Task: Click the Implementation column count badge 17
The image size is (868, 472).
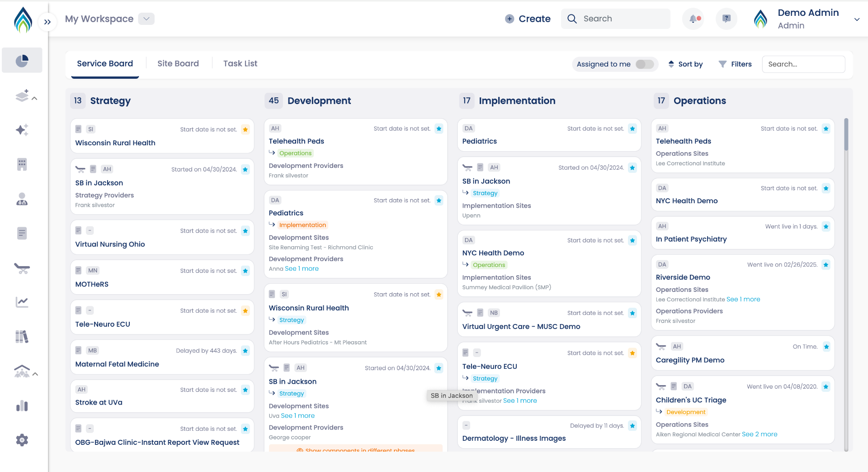Action: [467, 100]
